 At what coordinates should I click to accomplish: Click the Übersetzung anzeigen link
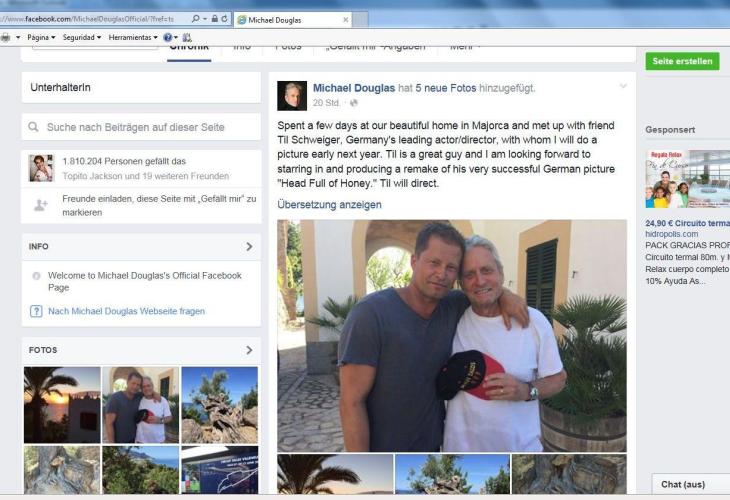click(329, 204)
